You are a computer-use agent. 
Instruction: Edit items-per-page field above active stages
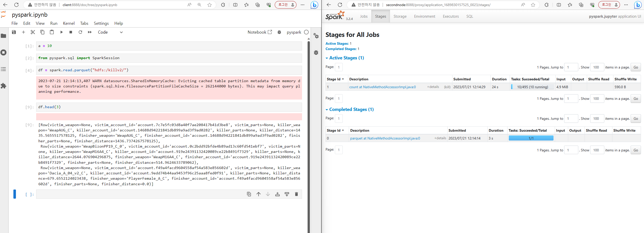597,67
